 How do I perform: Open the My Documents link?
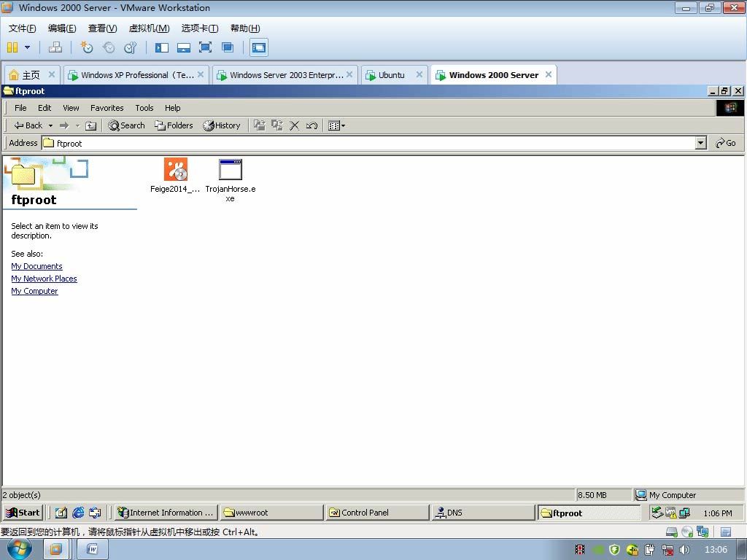coord(36,266)
